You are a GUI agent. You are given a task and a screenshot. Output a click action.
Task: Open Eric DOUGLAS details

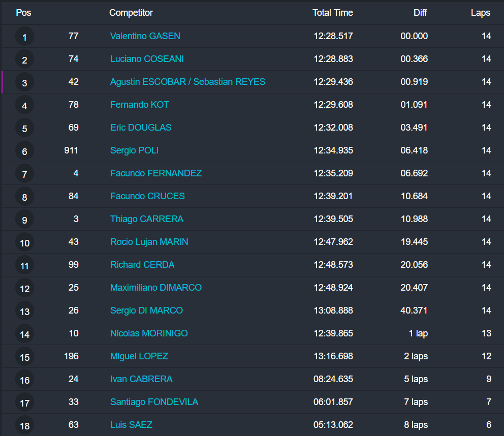tap(141, 128)
